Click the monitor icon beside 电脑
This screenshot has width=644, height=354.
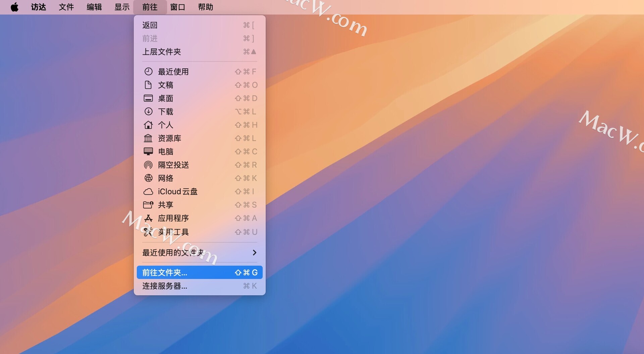pyautogui.click(x=148, y=152)
